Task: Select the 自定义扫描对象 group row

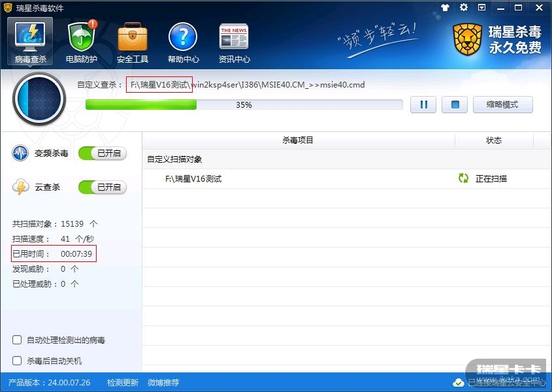Action: click(347, 159)
